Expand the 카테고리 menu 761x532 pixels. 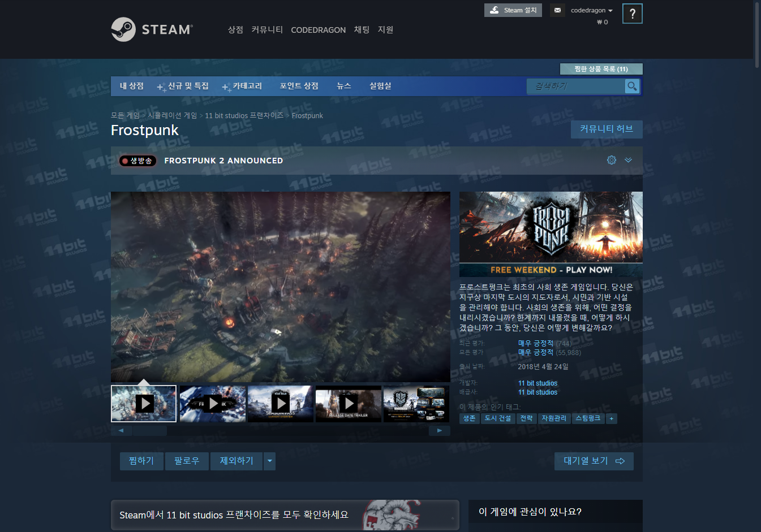point(242,86)
